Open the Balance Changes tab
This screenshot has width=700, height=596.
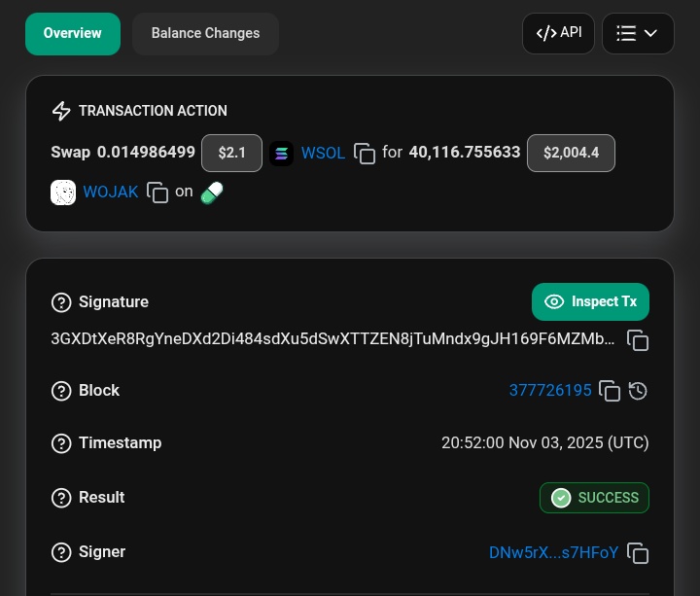tap(205, 34)
